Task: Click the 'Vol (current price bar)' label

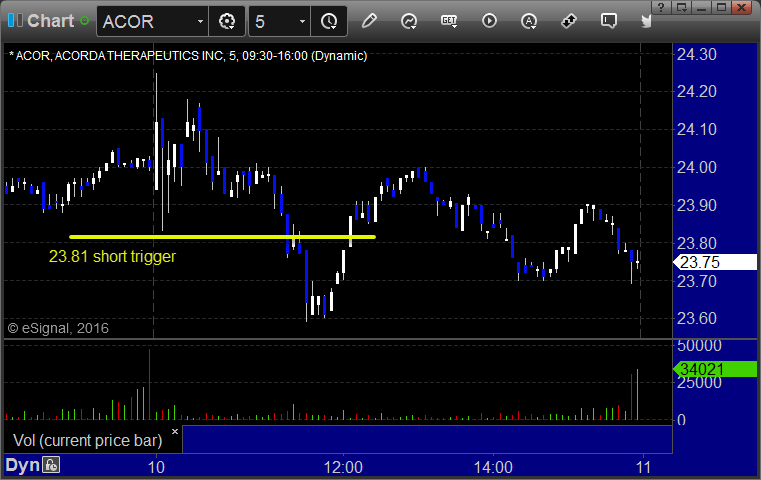Action: tap(87, 440)
